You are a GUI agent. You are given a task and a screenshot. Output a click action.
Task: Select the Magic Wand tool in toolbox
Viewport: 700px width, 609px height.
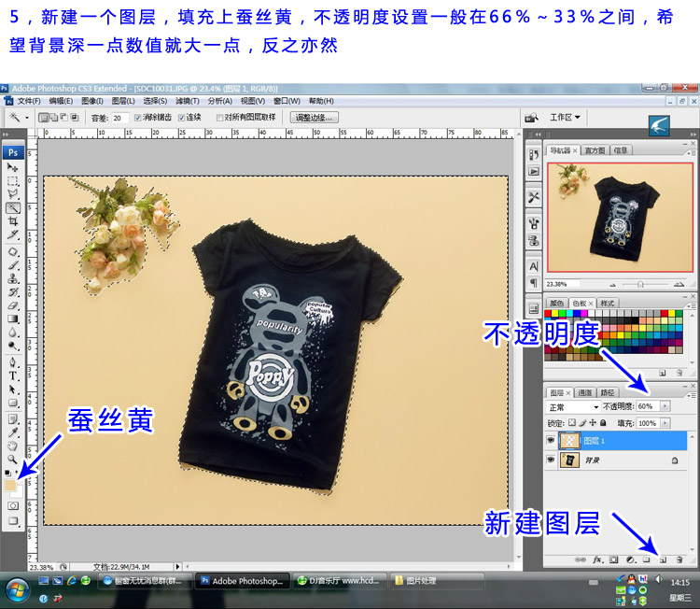coord(12,207)
